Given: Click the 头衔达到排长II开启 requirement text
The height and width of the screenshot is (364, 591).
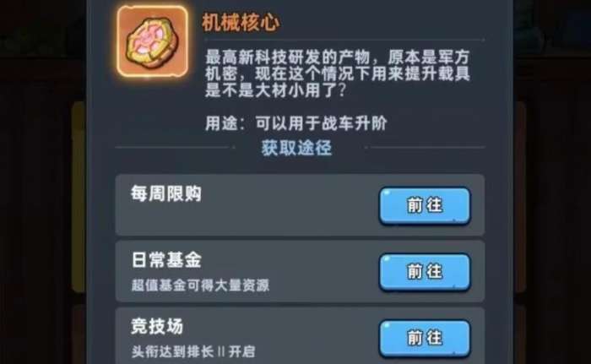Looking at the screenshot, I should click(193, 351).
